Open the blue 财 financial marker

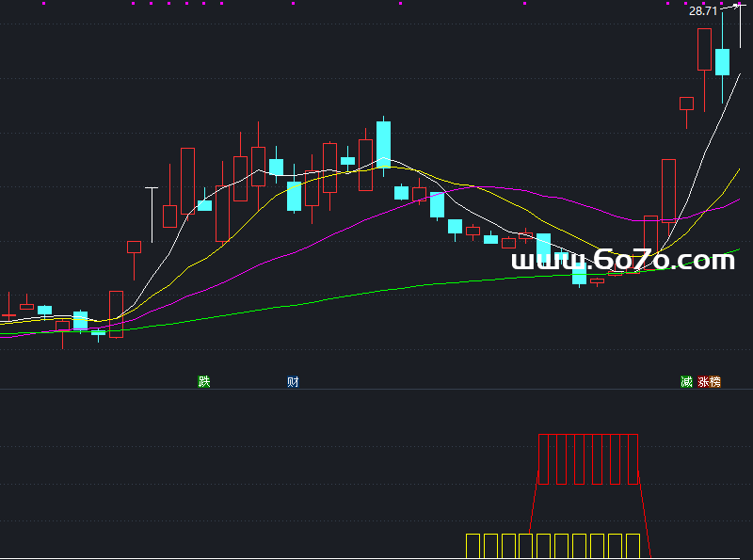point(293,381)
